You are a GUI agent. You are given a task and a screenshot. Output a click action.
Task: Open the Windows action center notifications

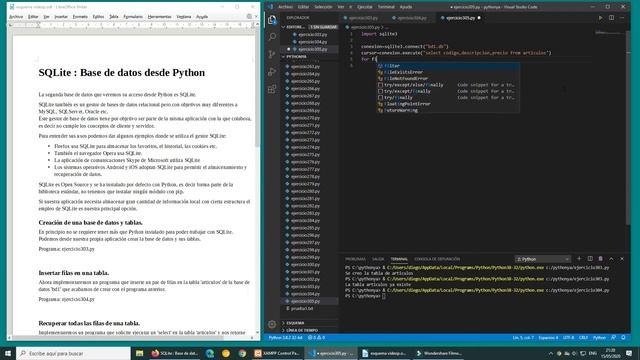point(629,353)
